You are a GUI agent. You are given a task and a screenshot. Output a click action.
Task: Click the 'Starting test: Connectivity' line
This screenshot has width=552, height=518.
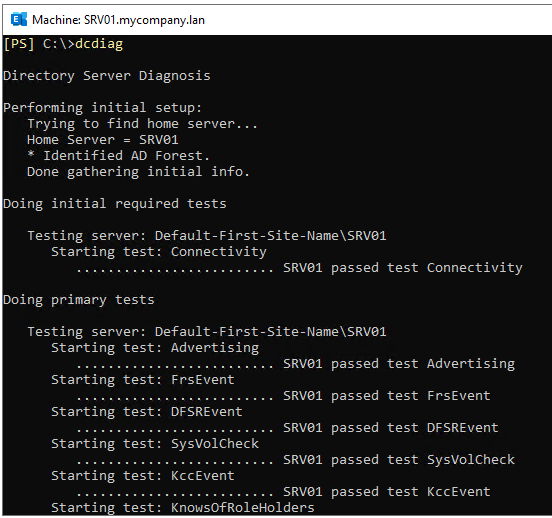[x=159, y=252]
